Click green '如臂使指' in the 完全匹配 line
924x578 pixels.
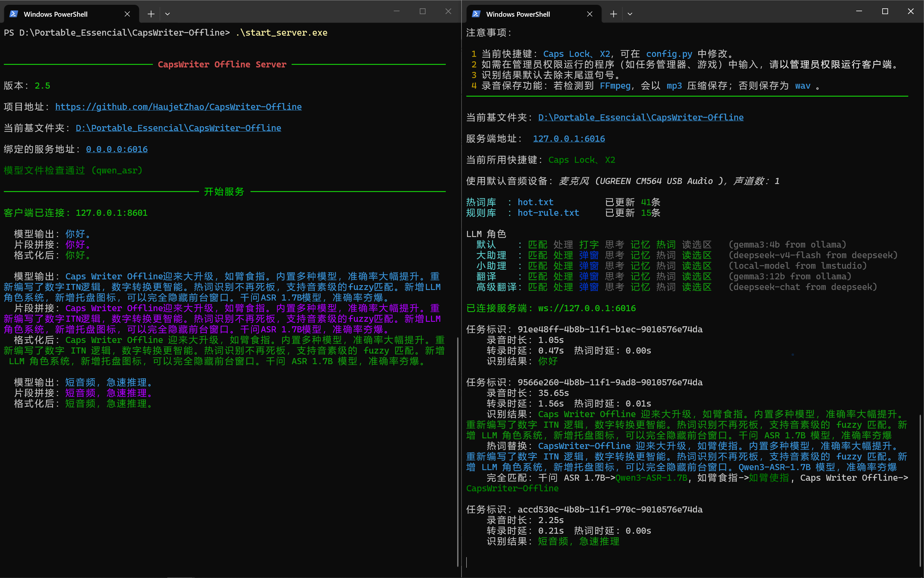pyautogui.click(x=769, y=478)
